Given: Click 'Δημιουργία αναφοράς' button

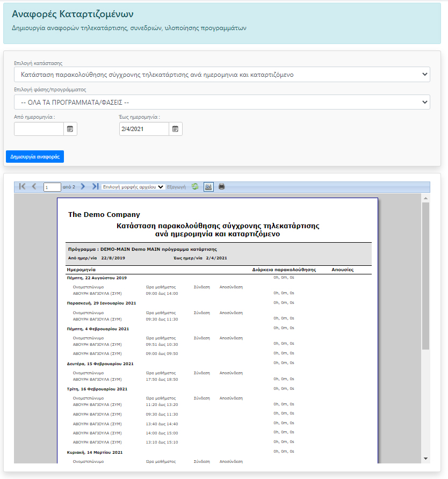Looking at the screenshot, I should (35, 157).
